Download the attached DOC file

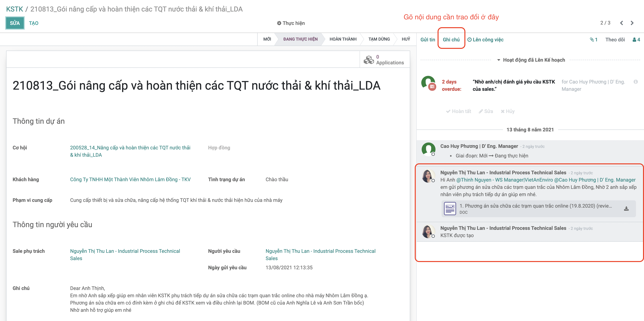(x=626, y=209)
